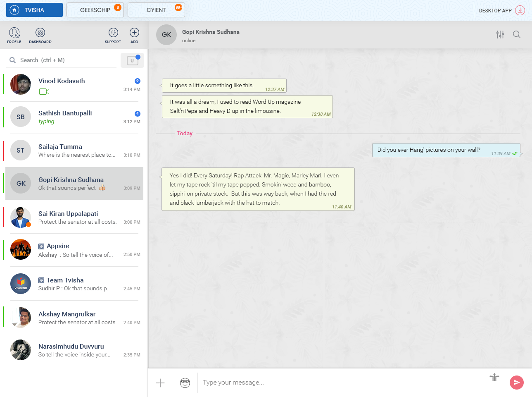Open Narasimhudu Duvvuru's avatar photo

[x=21, y=350]
